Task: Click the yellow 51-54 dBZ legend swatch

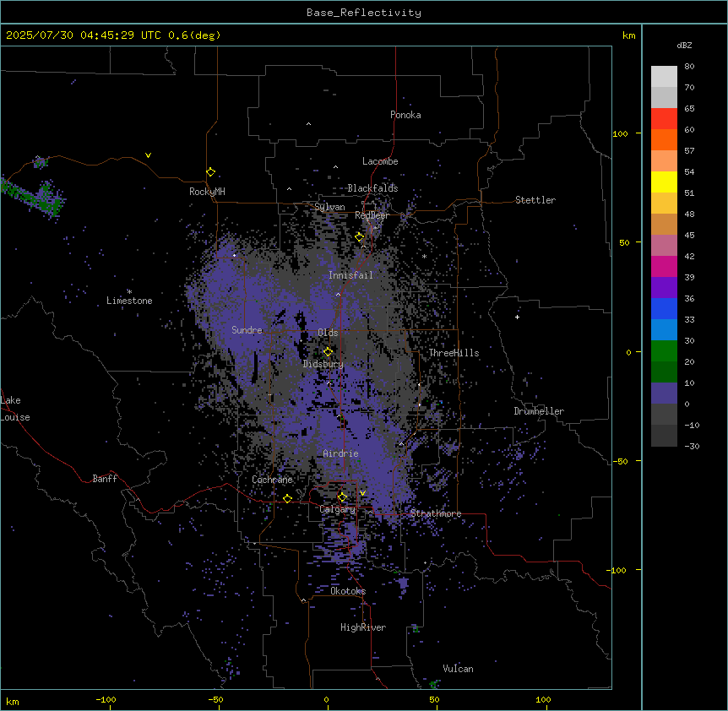Action: [664, 182]
